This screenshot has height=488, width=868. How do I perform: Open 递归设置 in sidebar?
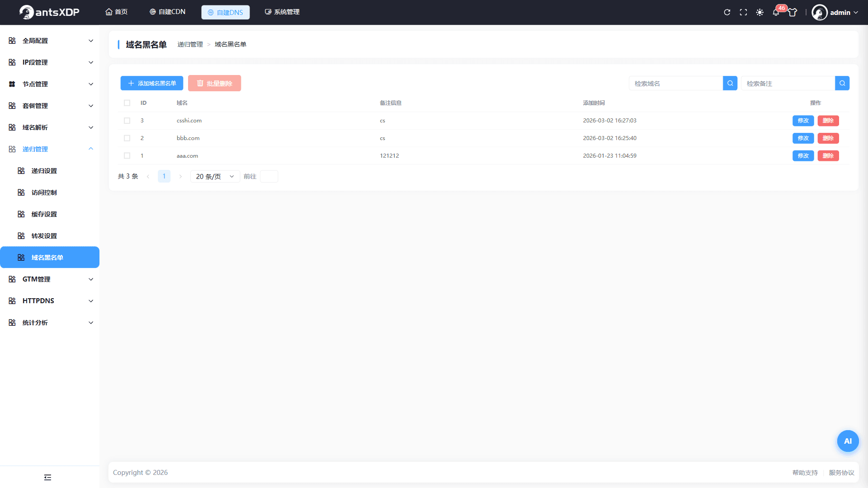tap(50, 171)
